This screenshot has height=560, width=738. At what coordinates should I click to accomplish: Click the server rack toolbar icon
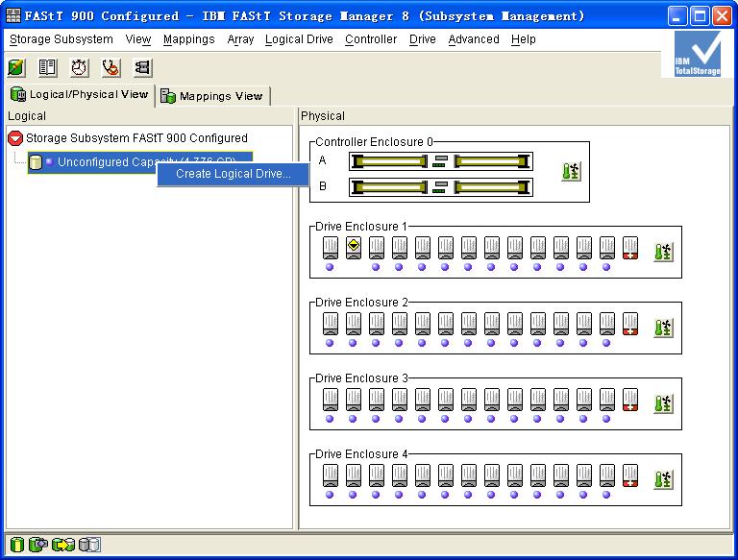coord(142,68)
